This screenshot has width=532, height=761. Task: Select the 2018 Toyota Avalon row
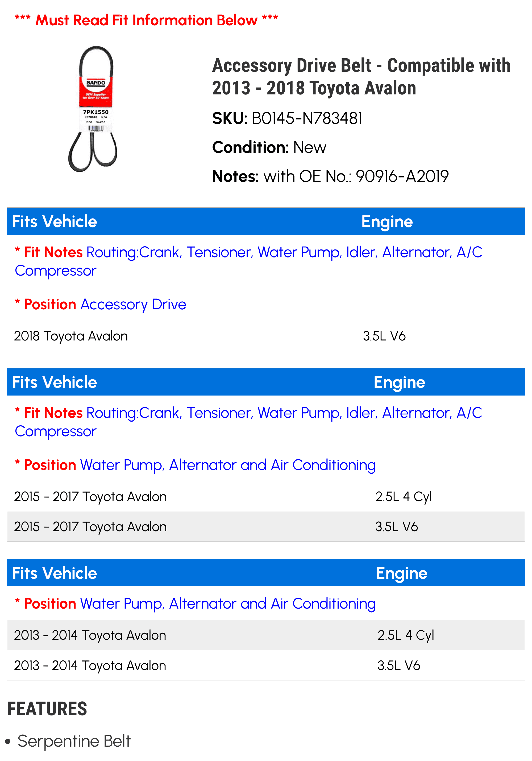click(266, 336)
